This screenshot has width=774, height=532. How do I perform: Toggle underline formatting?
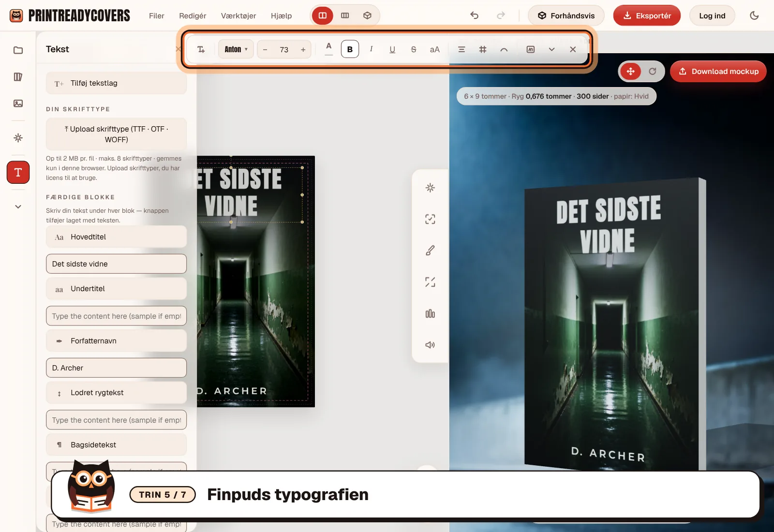[392, 49]
